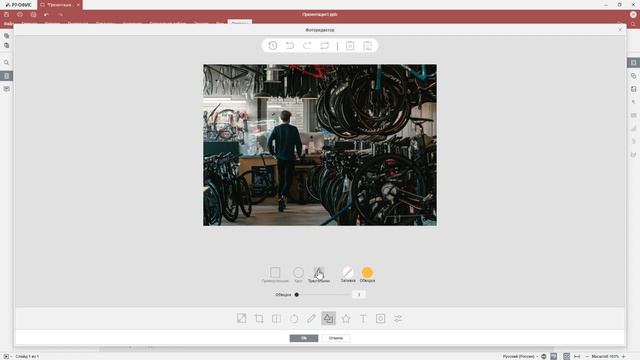Click the stroke width value field

click(x=359, y=294)
